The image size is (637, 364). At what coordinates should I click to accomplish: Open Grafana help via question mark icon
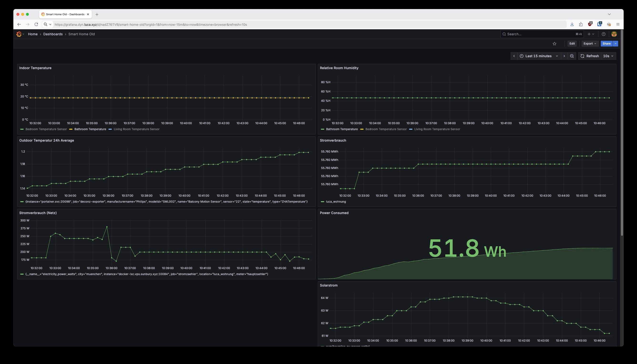(603, 34)
